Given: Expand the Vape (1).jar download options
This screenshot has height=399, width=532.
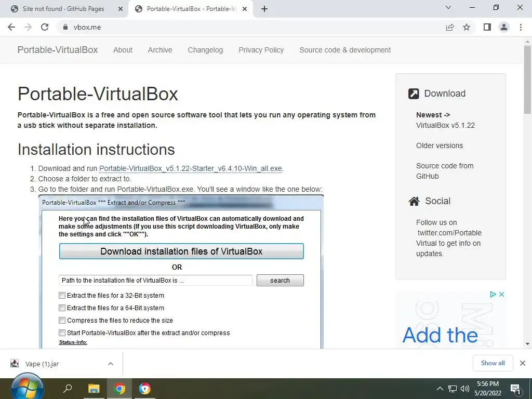Looking at the screenshot, I should pyautogui.click(x=110, y=364).
